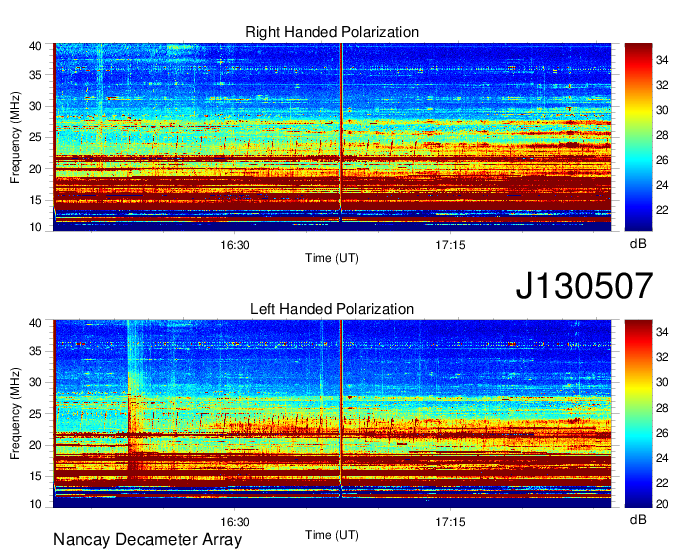The image size is (680, 552).
Task: Click the bottom plot's 40 frequency tick label
Action: tap(35, 323)
